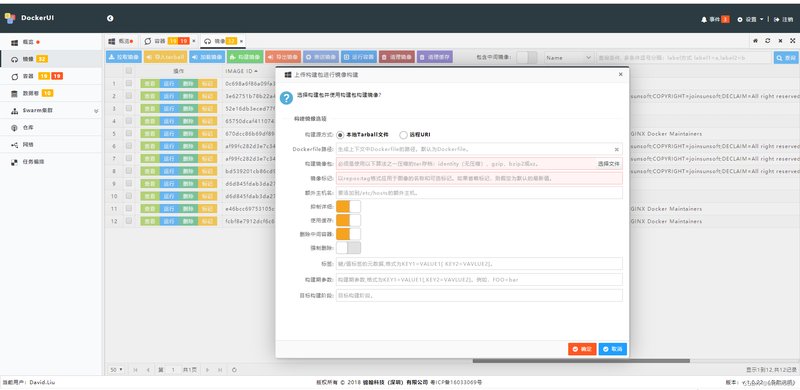The image size is (800, 390).
Task: Enable the 强制删除 switch
Action: pyautogui.click(x=348, y=248)
